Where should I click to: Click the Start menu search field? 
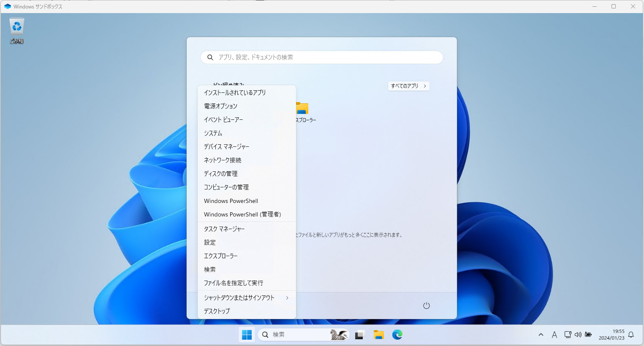coord(322,57)
